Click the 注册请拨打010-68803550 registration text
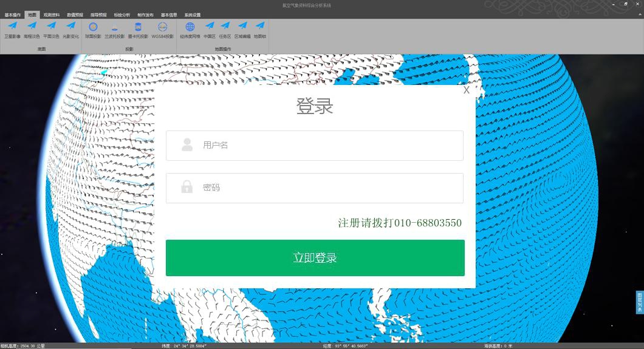Viewport: 644px width, 349px height. point(400,223)
